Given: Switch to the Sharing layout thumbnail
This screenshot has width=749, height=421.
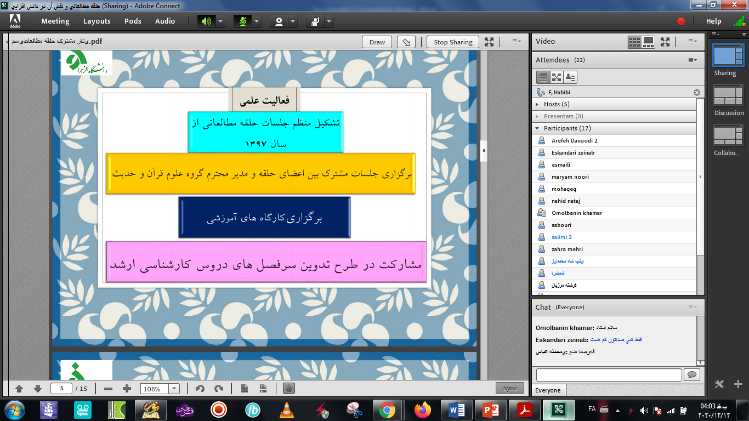Looking at the screenshot, I should (728, 55).
